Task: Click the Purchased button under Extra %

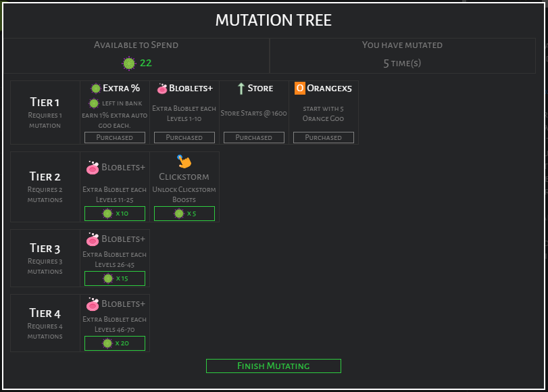Action: (115, 137)
